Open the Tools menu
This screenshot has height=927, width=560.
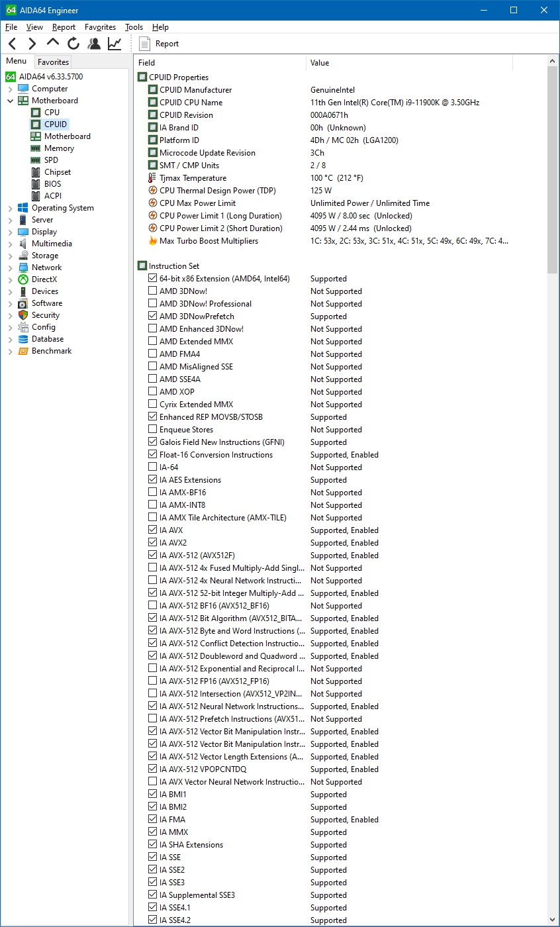[x=134, y=27]
